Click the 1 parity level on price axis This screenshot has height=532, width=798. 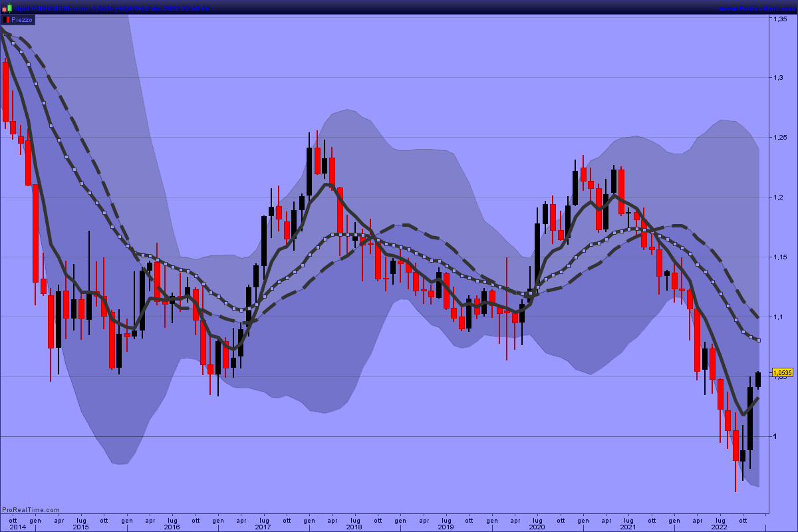(774, 437)
